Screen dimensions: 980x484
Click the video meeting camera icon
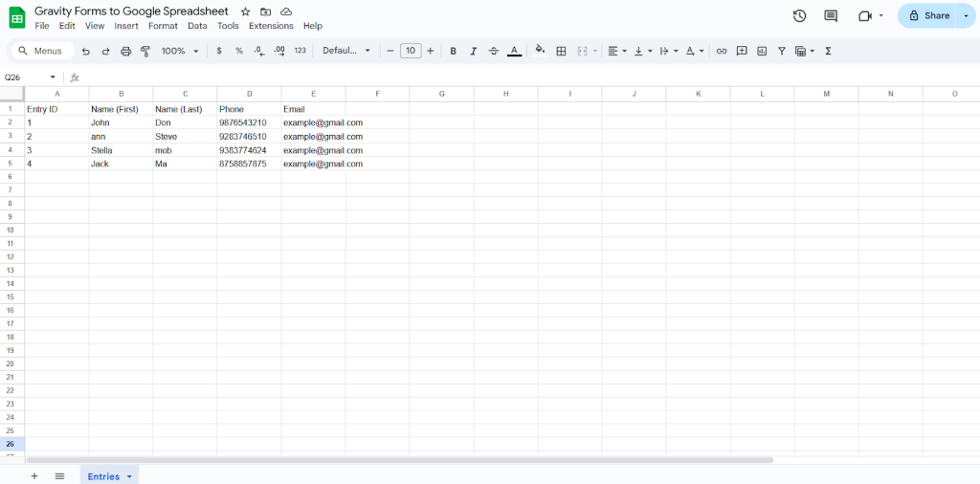865,15
